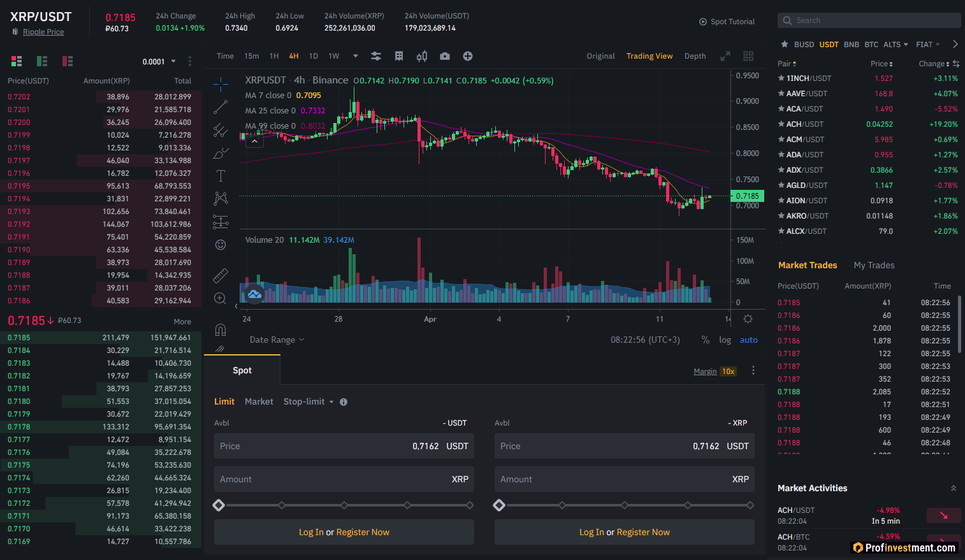Switch to the Depth chart view
Screen dimensions: 965x560
tap(695, 56)
